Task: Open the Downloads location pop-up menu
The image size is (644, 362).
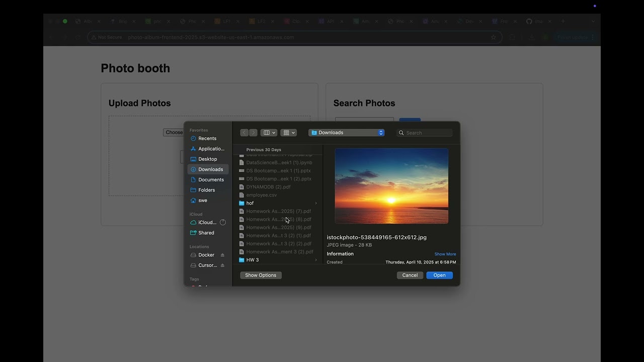Action: coord(347,133)
